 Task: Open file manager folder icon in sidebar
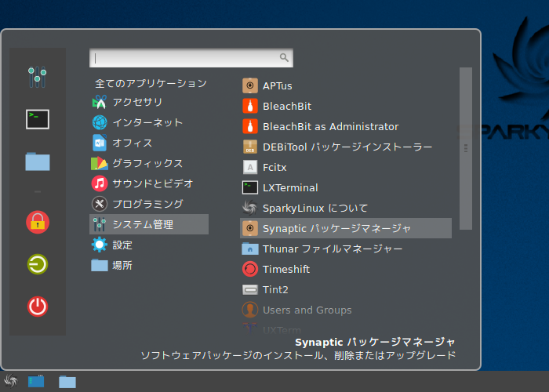tap(38, 162)
